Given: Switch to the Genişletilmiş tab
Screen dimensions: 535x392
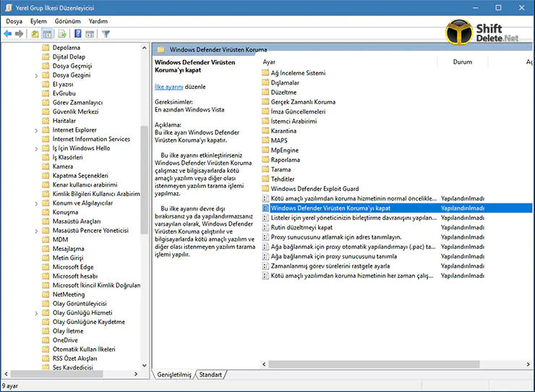Looking at the screenshot, I should coord(174,375).
